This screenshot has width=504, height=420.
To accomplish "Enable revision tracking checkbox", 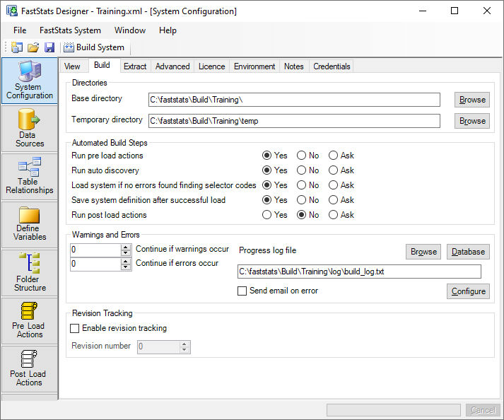I will click(x=74, y=328).
